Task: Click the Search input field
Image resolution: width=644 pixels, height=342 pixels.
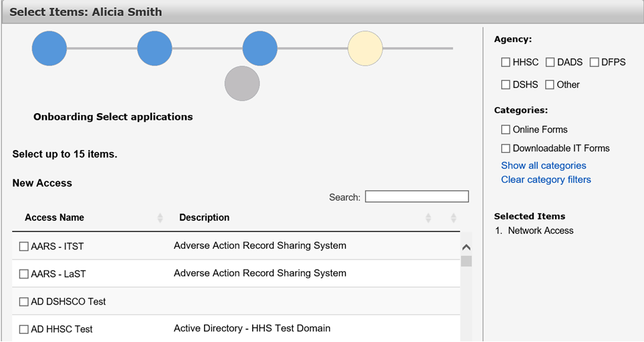Action: [x=417, y=197]
